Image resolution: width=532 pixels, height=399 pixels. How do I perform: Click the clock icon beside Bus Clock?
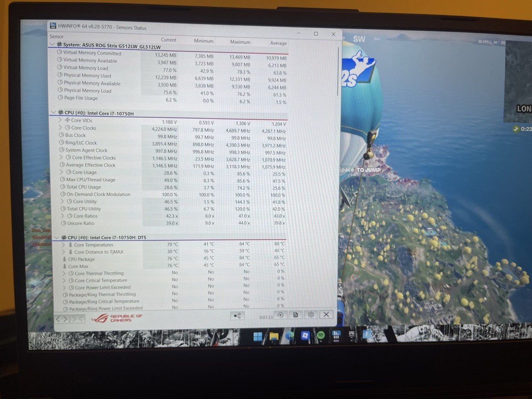click(x=62, y=135)
